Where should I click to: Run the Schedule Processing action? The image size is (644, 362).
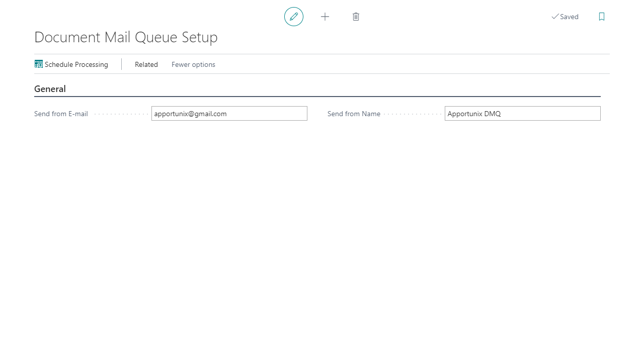(76, 64)
